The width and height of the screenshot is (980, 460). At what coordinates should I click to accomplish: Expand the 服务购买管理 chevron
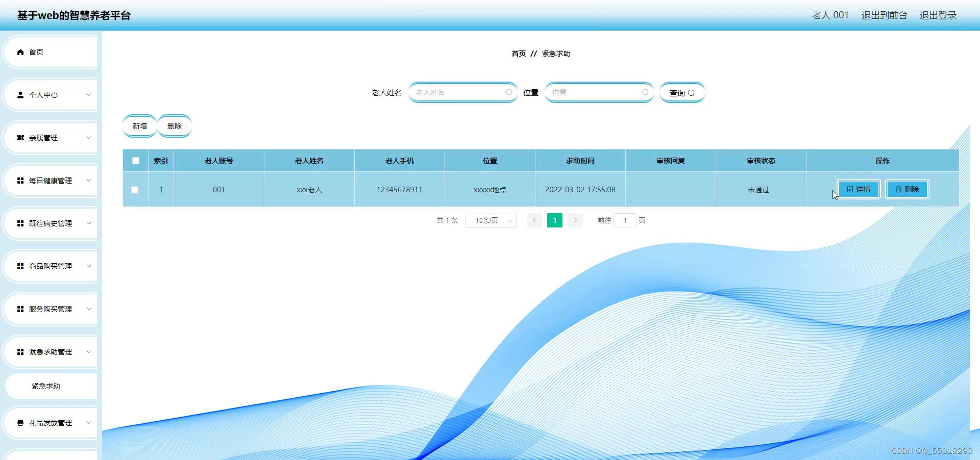point(89,309)
